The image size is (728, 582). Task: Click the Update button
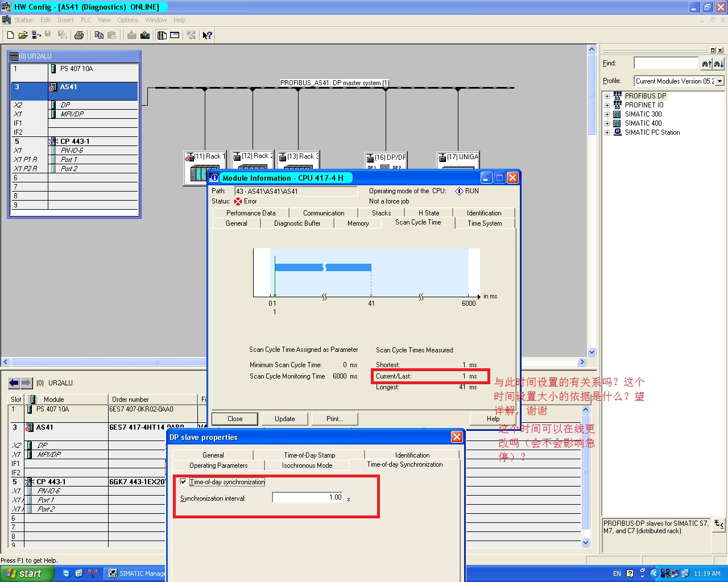284,419
